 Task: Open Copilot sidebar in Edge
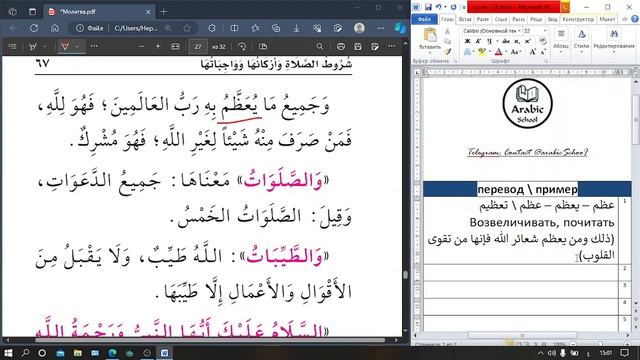coord(400,28)
